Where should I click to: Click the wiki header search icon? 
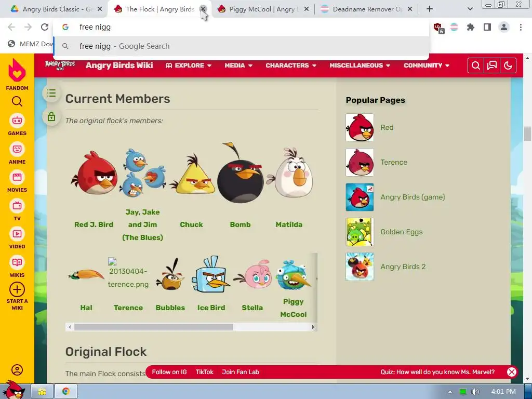click(476, 65)
